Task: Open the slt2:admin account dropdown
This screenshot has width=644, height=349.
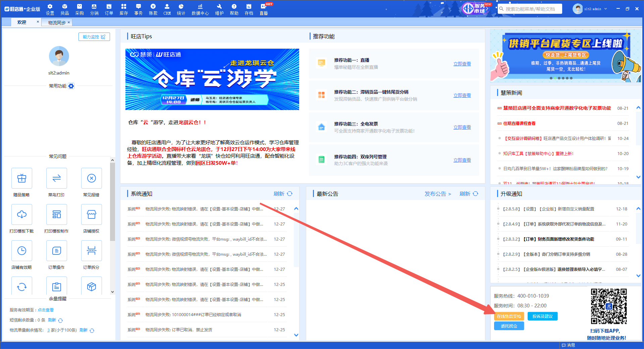Action: tap(590, 9)
